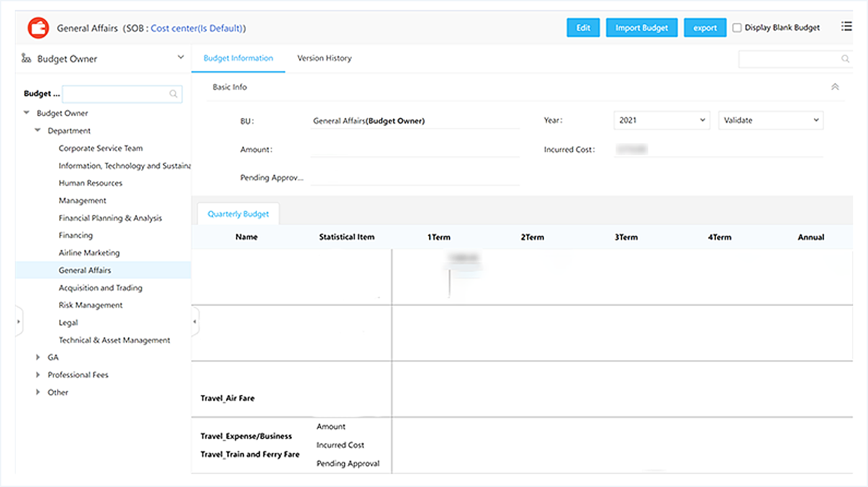
Task: Collapse the Basic Info section with double chevron
Action: (x=835, y=87)
